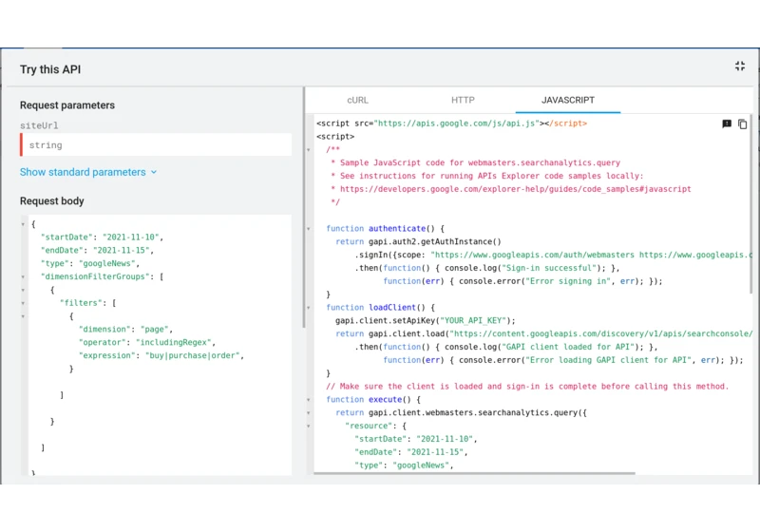Fold the searchanalytics.query call in code
Screen dimensions: 760x532
(308, 413)
